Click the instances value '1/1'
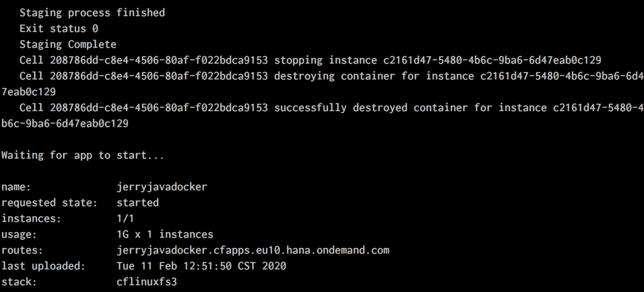Screen dimensions: 644x292 pos(125,219)
